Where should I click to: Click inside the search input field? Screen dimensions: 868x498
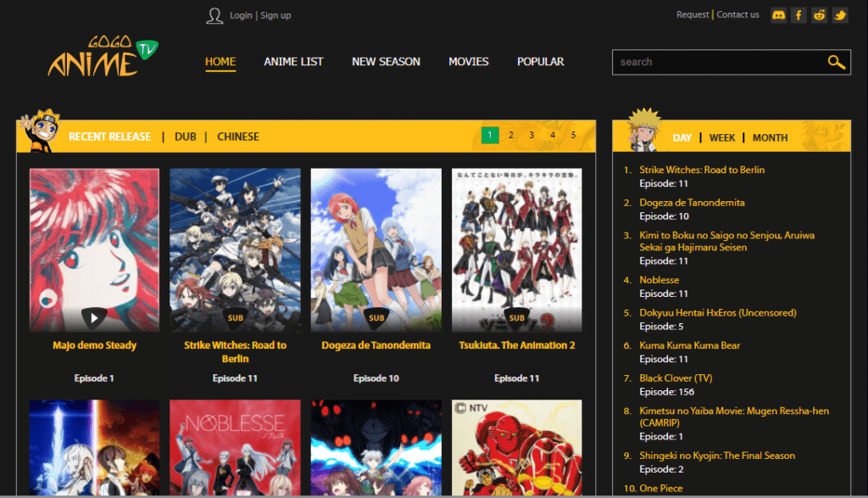click(716, 62)
